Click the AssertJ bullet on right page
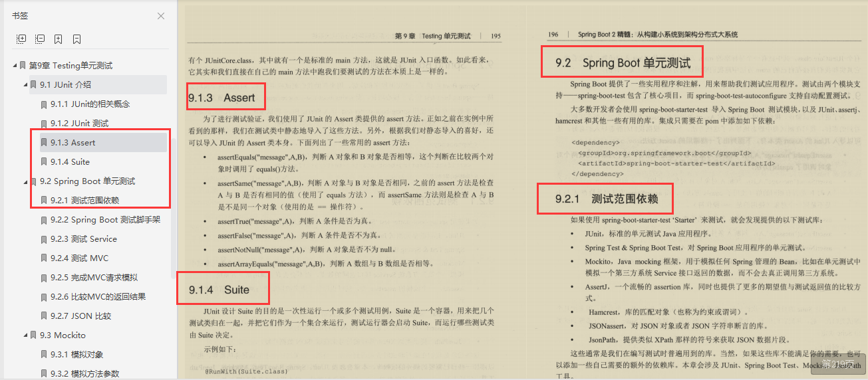868x380 pixels. point(723,292)
